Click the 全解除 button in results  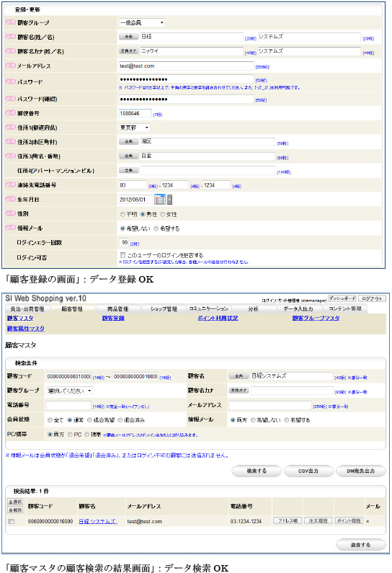point(15,510)
